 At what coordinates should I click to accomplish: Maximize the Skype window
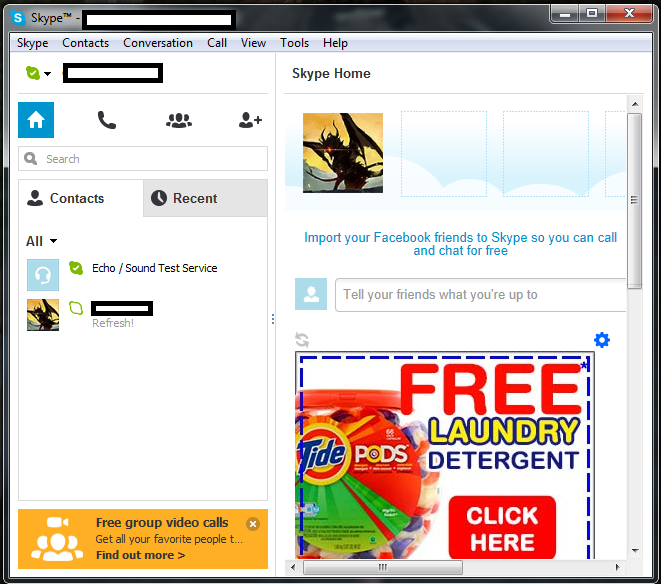click(x=592, y=14)
